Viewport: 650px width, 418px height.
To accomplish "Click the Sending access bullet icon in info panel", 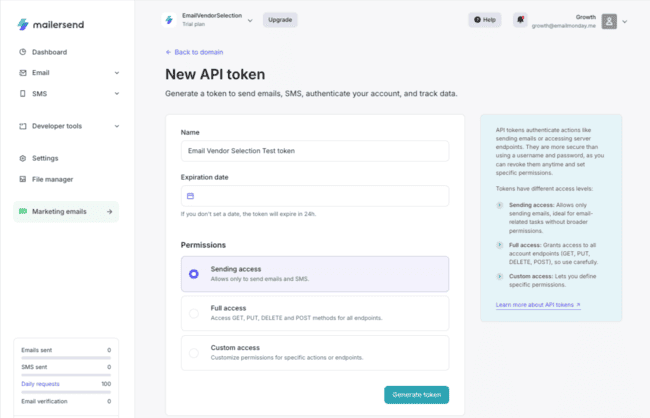I will pos(500,205).
